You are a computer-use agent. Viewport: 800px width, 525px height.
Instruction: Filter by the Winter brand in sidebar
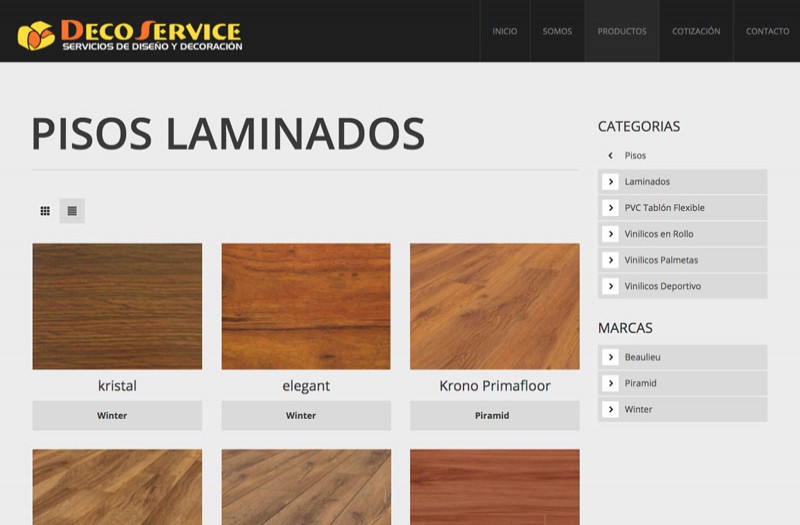click(683, 409)
